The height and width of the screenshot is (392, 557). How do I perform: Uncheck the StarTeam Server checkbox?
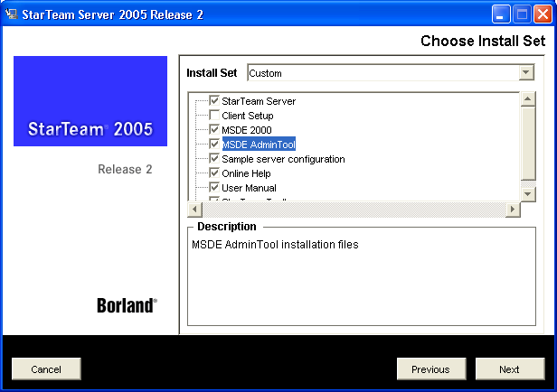point(214,101)
